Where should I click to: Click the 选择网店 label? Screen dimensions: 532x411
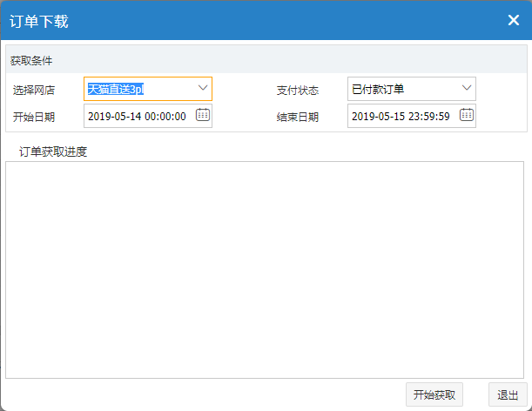pyautogui.click(x=34, y=90)
